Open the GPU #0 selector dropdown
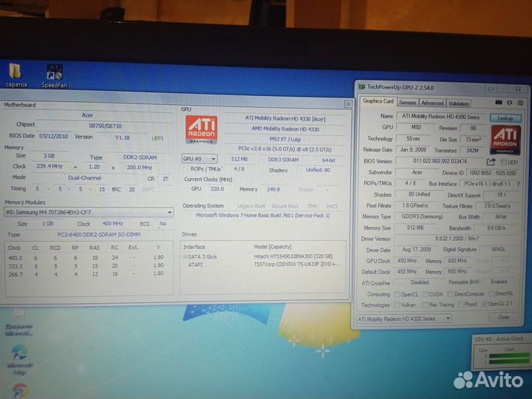 199,159
